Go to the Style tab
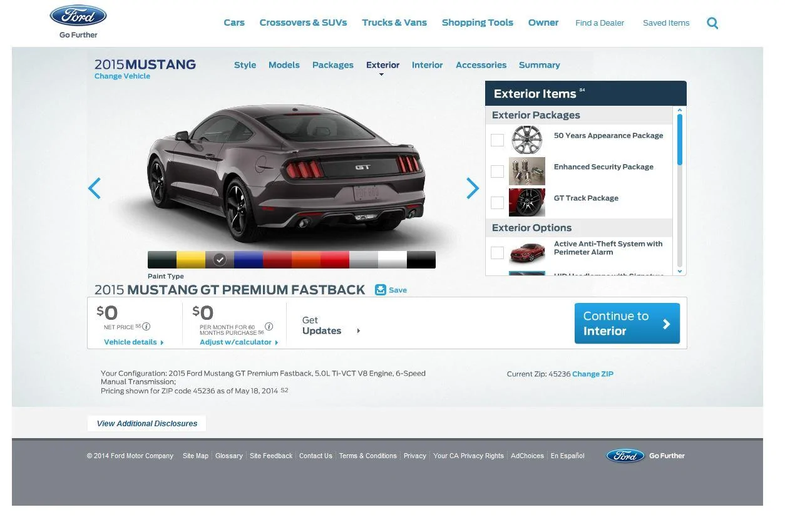This screenshot has width=785, height=532. (x=245, y=65)
